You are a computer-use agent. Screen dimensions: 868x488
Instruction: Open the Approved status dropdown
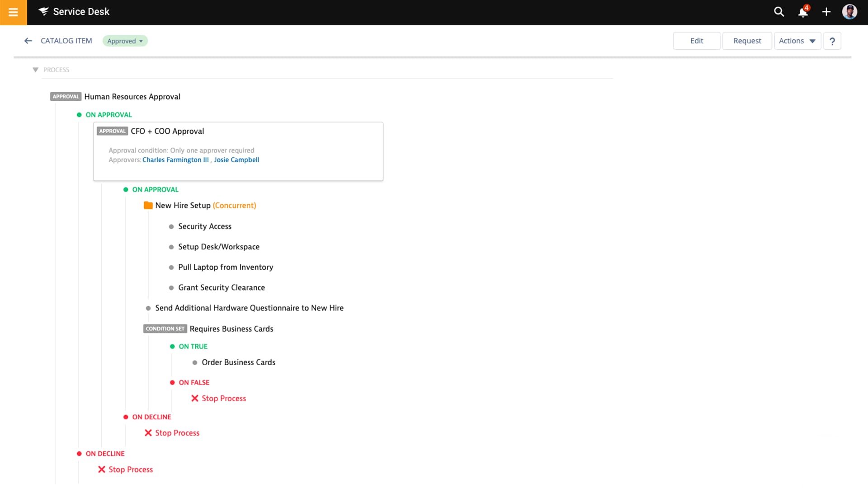(125, 41)
